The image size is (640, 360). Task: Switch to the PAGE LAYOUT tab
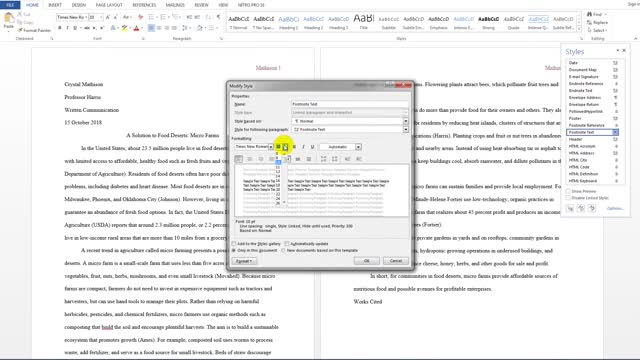[109, 5]
